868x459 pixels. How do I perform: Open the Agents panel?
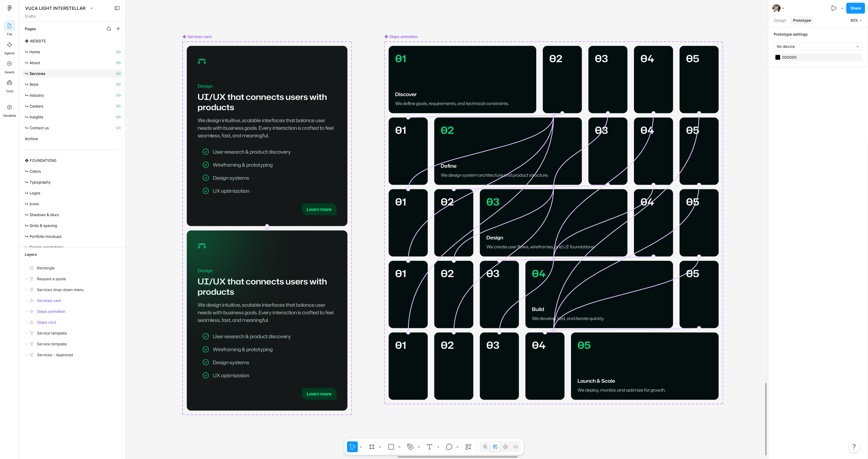pyautogui.click(x=9, y=48)
